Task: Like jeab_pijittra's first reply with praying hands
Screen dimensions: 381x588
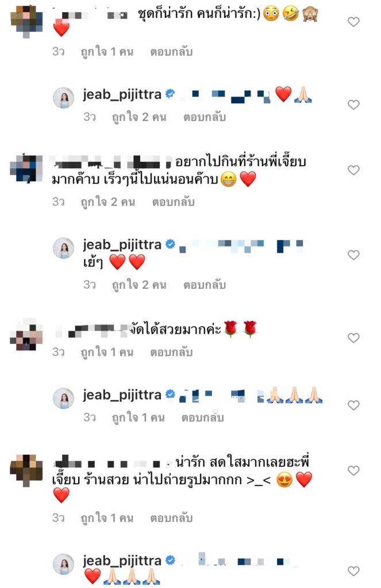Action: point(353,105)
